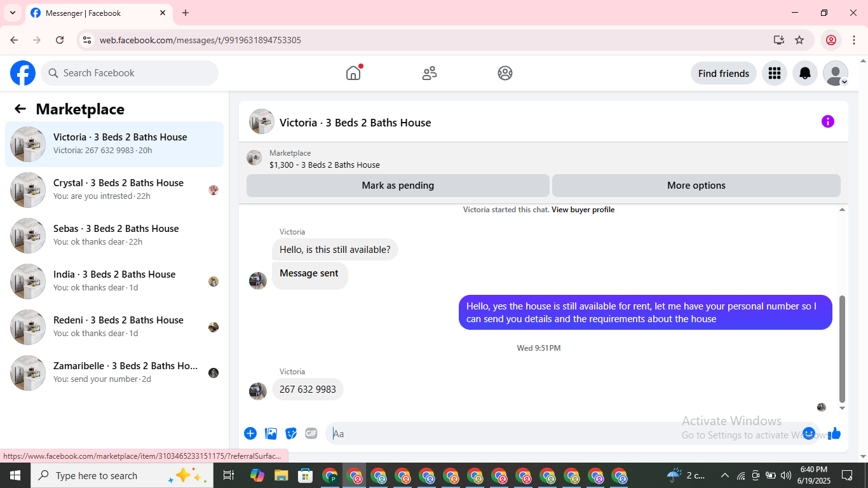View site information icon beside the URL
The width and height of the screenshot is (868, 488).
coord(87,40)
